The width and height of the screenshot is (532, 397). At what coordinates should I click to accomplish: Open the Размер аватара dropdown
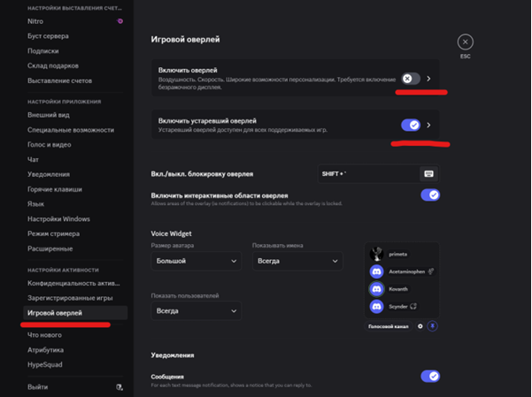tap(196, 262)
